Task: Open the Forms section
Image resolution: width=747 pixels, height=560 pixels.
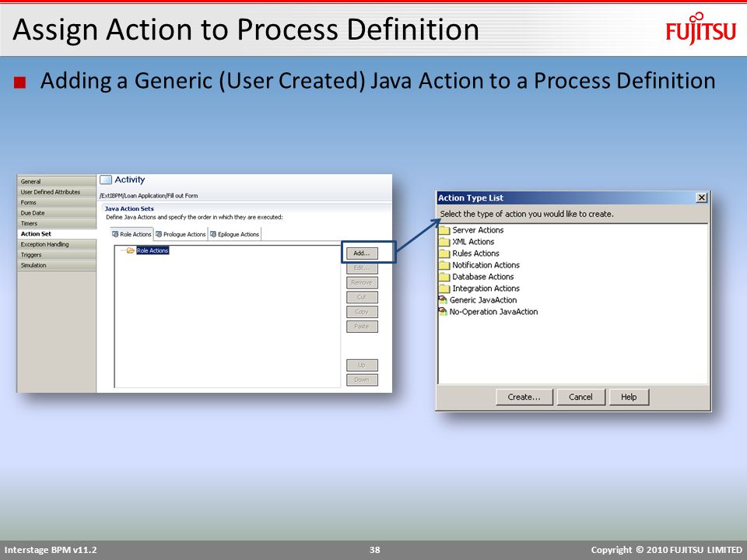Action: (x=57, y=202)
